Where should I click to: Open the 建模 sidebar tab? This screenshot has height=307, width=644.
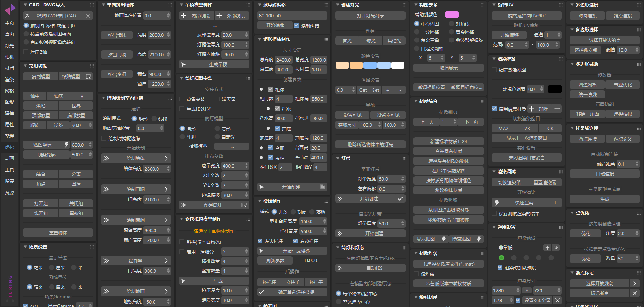pos(9,113)
